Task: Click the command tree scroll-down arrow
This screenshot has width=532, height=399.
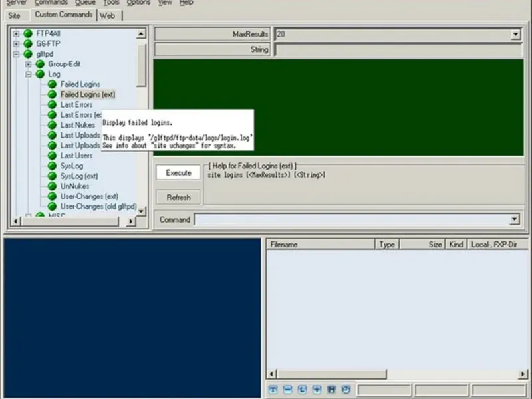Action: pyautogui.click(x=141, y=211)
